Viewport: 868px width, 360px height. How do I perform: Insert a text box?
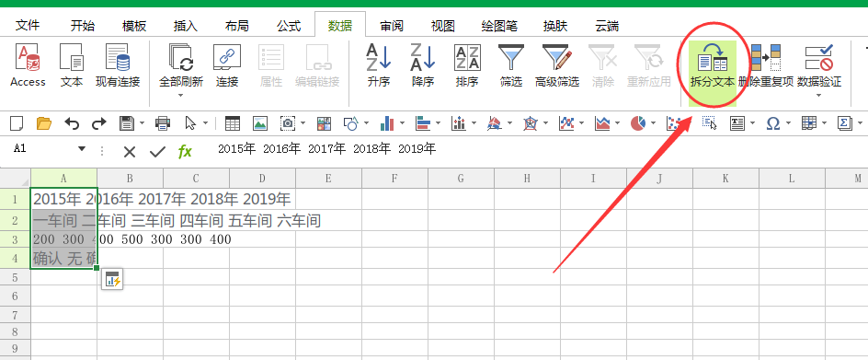tap(737, 122)
